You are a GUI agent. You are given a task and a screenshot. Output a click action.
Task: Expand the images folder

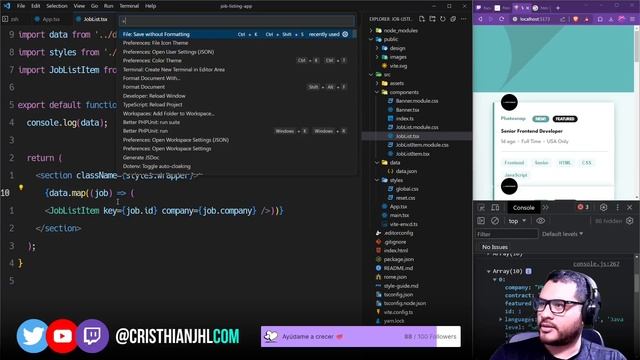click(x=377, y=57)
